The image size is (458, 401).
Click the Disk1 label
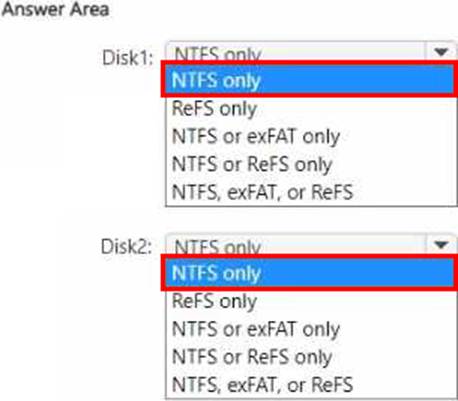point(128,58)
